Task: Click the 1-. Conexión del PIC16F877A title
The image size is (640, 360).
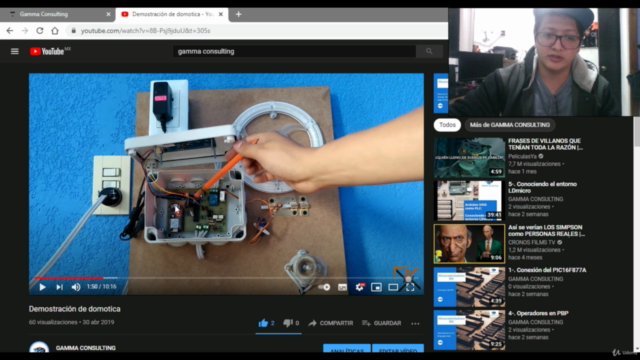Action: pyautogui.click(x=547, y=270)
